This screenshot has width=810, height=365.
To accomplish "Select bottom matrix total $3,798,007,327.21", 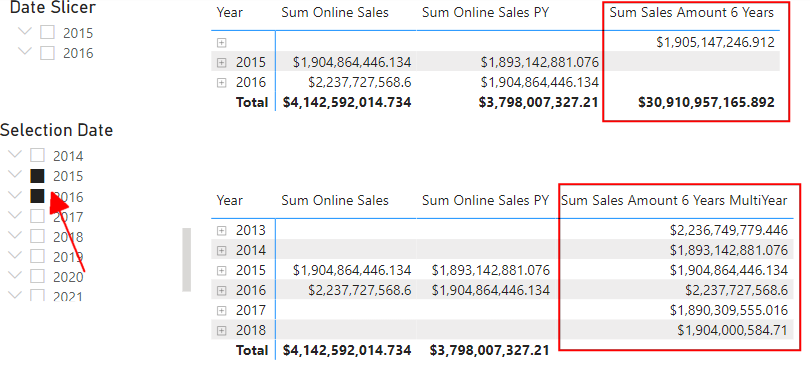I will (x=489, y=351).
